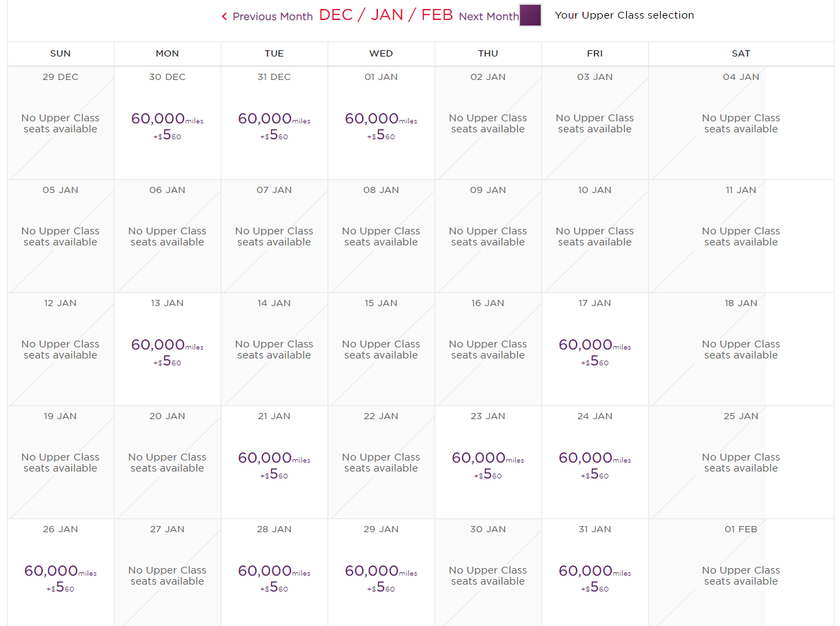Select 24 JAN 60,000 miles fare
The image size is (840, 626).
[594, 463]
